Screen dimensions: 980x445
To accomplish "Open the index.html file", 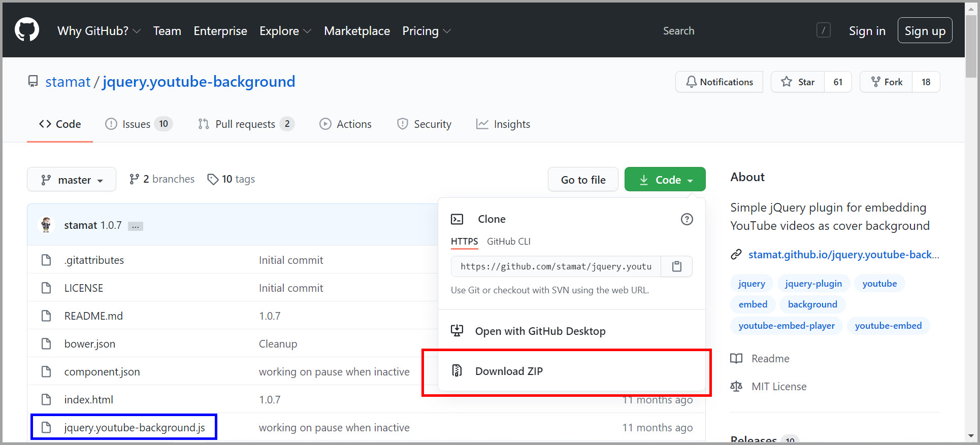I will coord(89,400).
